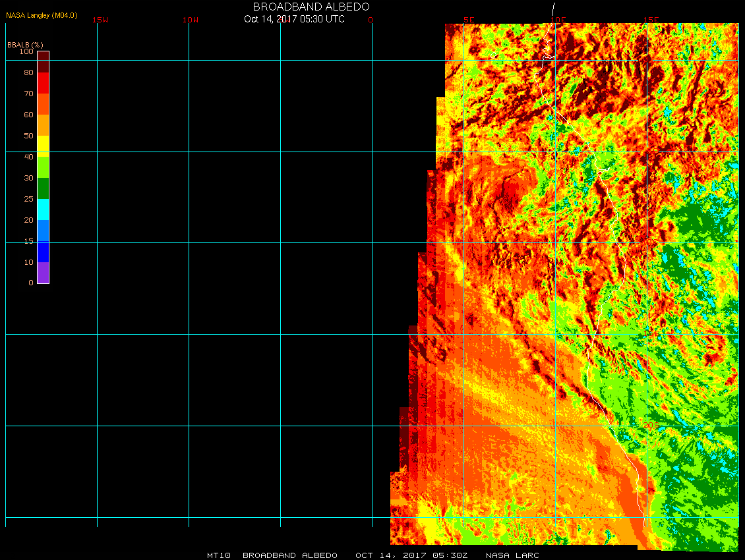
Task: Pick the dark green 25–30 legend swatch
Action: (x=43, y=188)
